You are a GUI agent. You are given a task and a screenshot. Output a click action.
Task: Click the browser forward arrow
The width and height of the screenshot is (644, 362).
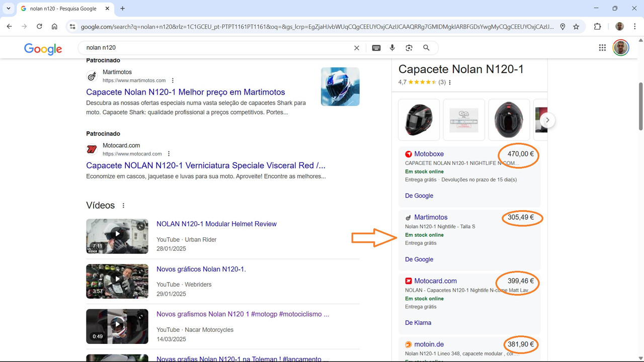(x=24, y=27)
